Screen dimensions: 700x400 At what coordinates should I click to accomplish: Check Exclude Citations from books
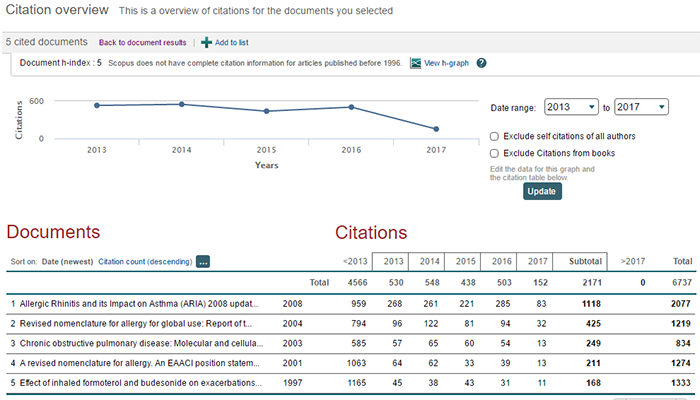pos(495,153)
